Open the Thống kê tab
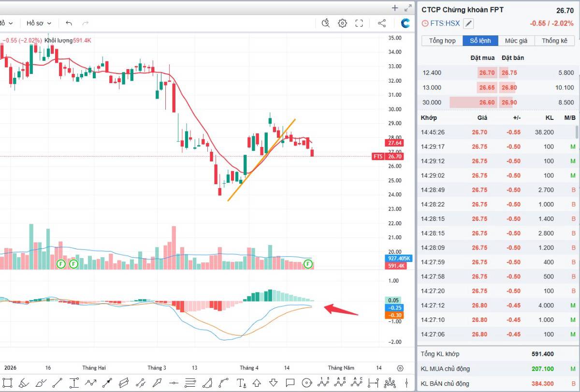The image size is (580, 392). 554,41
